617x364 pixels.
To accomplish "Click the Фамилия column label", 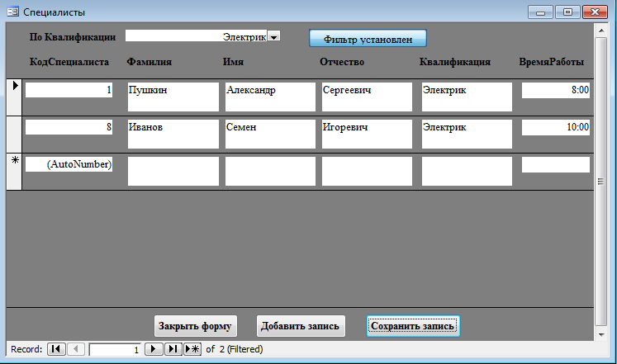I will [x=150, y=62].
